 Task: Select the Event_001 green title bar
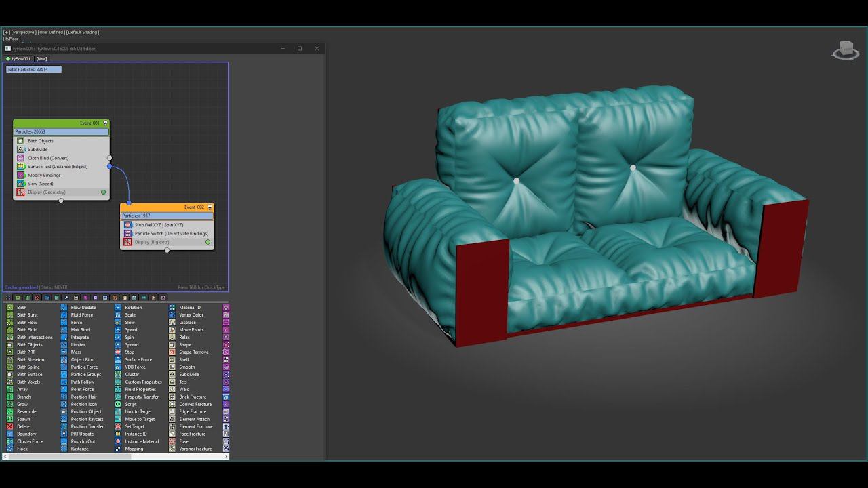[61, 123]
